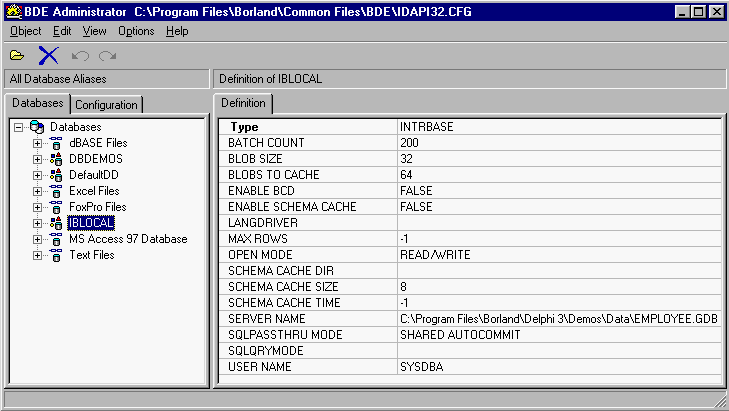Select the MS Access 97 Database label
Image resolution: width=729 pixels, height=411 pixels.
pos(128,239)
